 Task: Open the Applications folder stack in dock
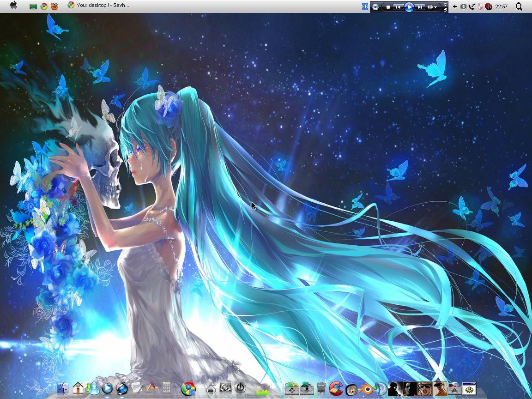pyautogui.click(x=455, y=389)
